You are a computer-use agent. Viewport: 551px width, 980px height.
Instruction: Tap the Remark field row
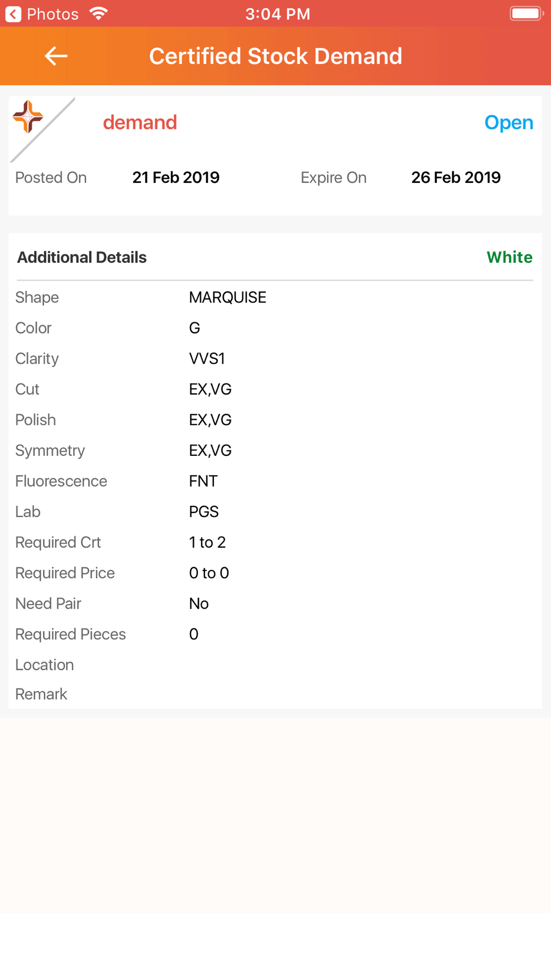pyautogui.click(x=275, y=694)
